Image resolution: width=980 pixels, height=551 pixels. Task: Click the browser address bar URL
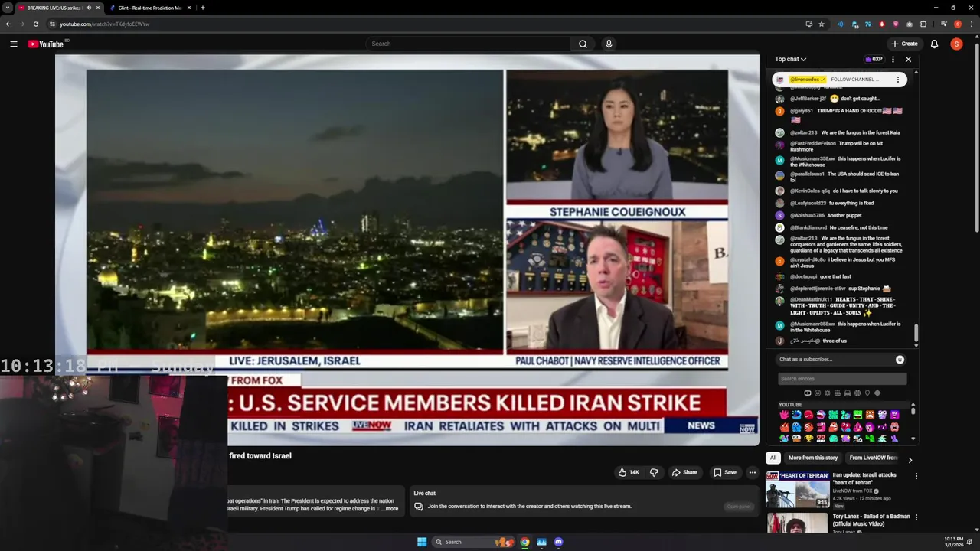[x=104, y=24]
